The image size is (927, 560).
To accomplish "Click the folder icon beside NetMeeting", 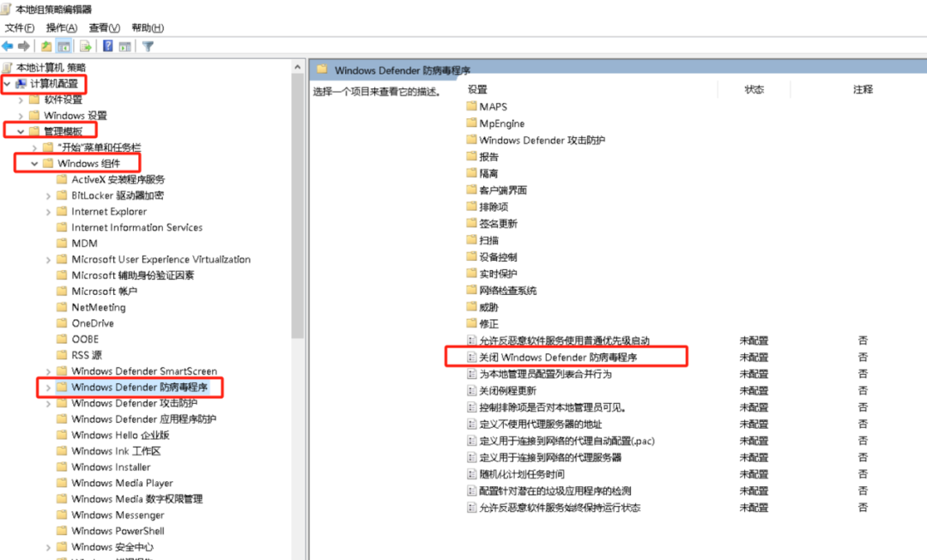I will [x=62, y=307].
